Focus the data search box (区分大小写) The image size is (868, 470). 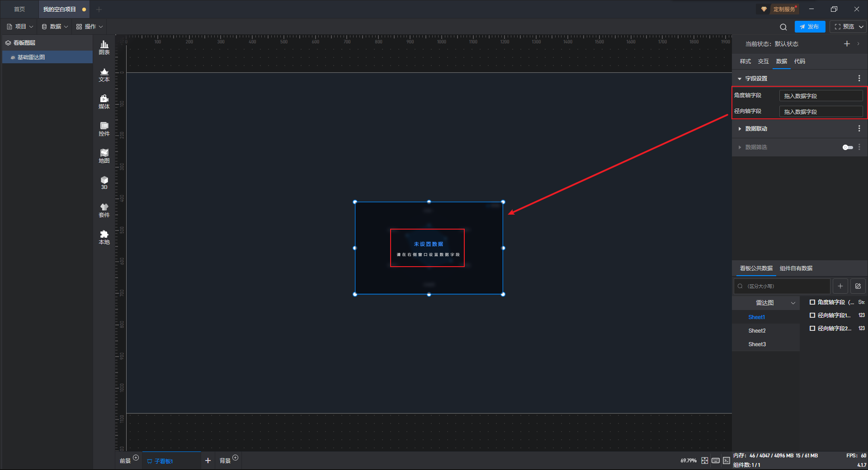782,286
